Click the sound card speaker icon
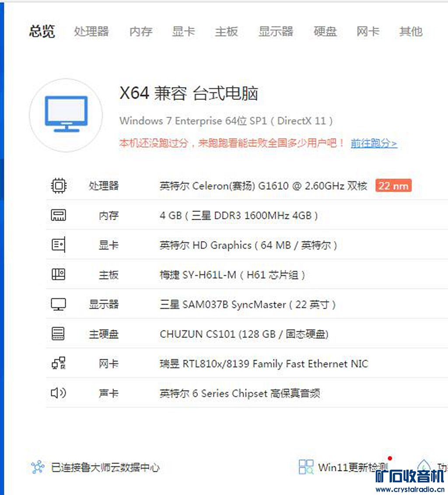Viewport: 448px width, 495px height. (x=58, y=393)
